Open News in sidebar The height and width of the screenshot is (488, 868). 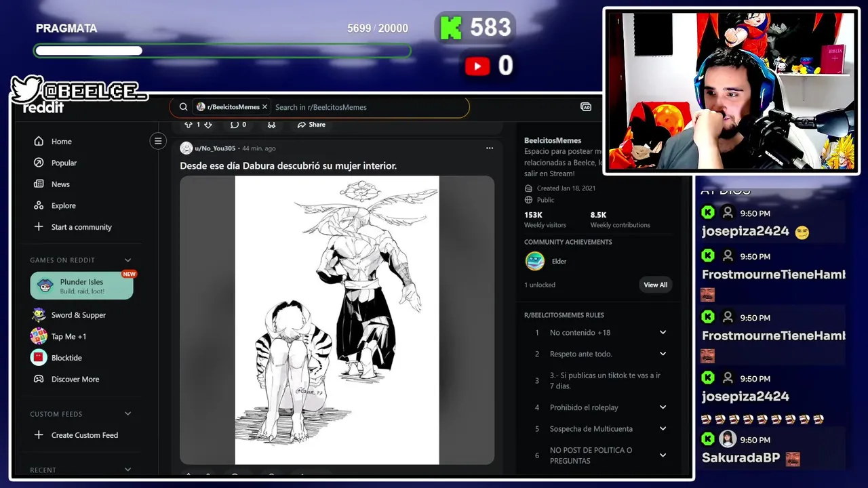click(x=60, y=184)
